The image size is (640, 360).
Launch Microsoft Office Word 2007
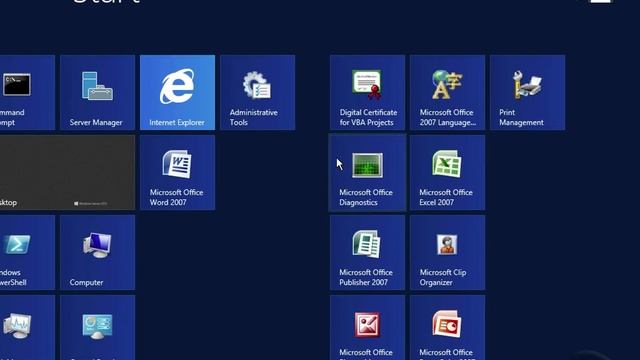pyautogui.click(x=178, y=173)
